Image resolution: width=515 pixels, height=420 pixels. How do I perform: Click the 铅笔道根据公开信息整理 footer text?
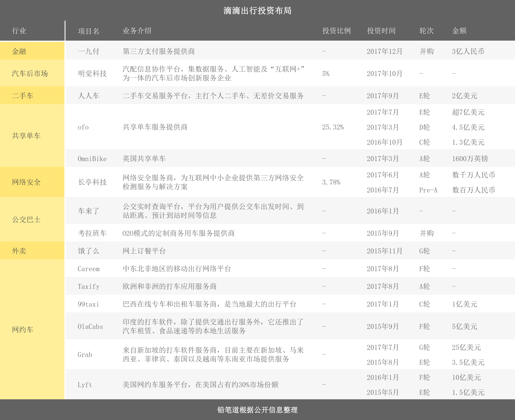(257, 410)
